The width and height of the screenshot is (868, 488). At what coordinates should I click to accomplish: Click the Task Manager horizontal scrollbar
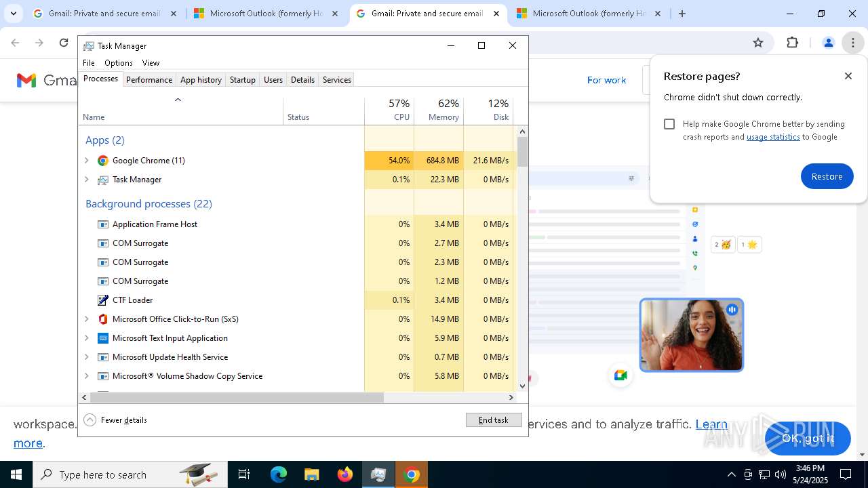(237, 398)
